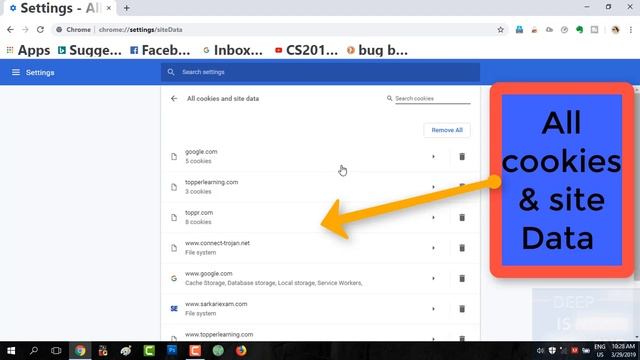Click the address bar URL
This screenshot has width=640, height=360.
point(140,30)
